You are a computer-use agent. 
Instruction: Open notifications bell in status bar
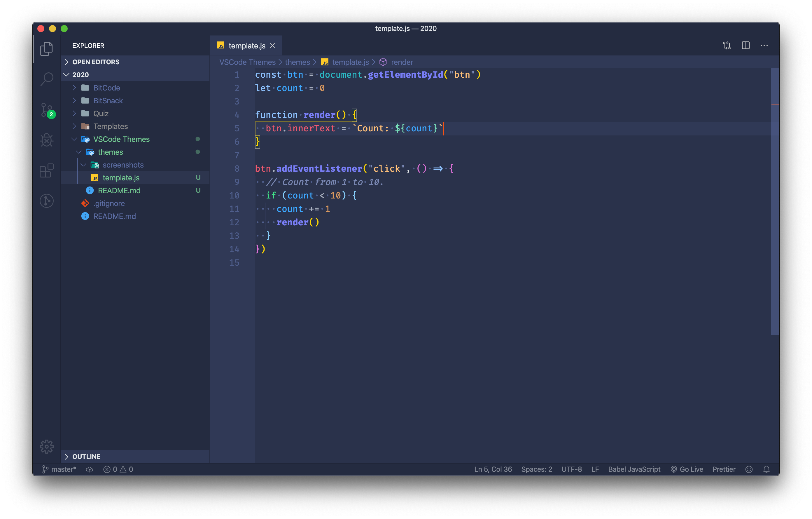766,469
